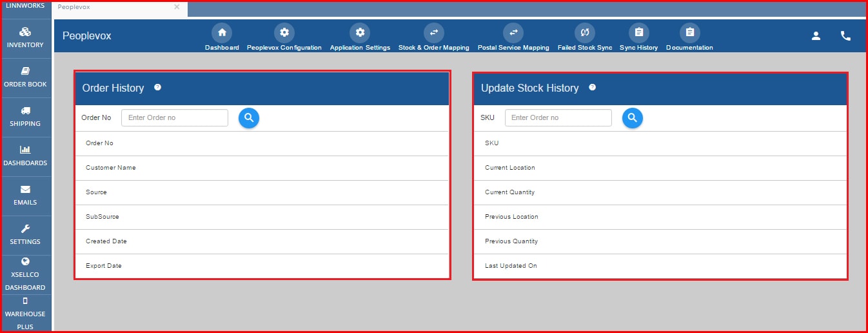Open Warehouse Plus in the sidebar

26,313
